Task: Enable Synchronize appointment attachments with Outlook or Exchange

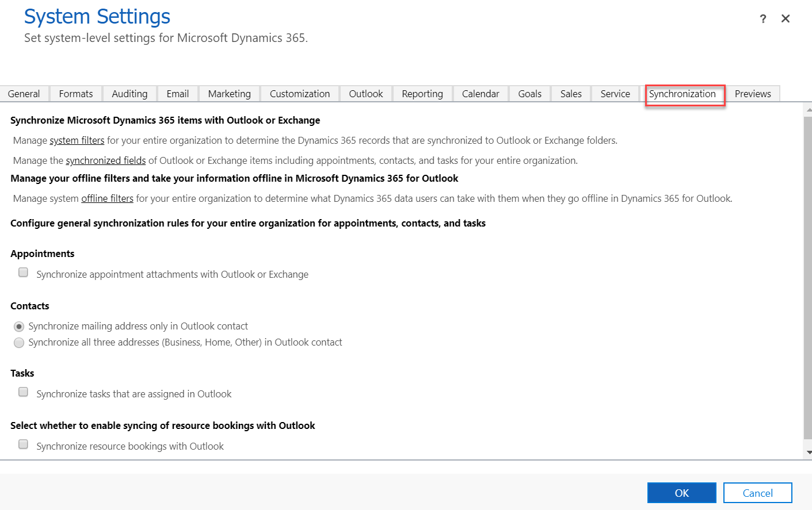Action: coord(23,272)
